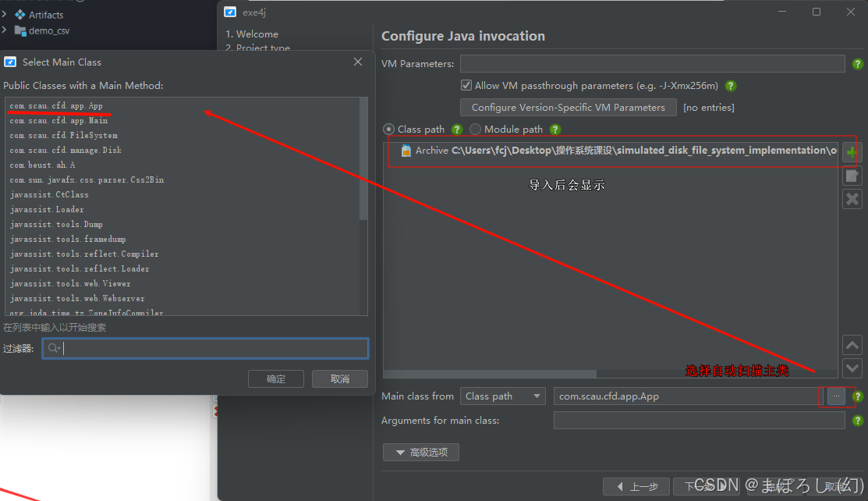Click the Artifacts diamond icon

pyautogui.click(x=20, y=15)
